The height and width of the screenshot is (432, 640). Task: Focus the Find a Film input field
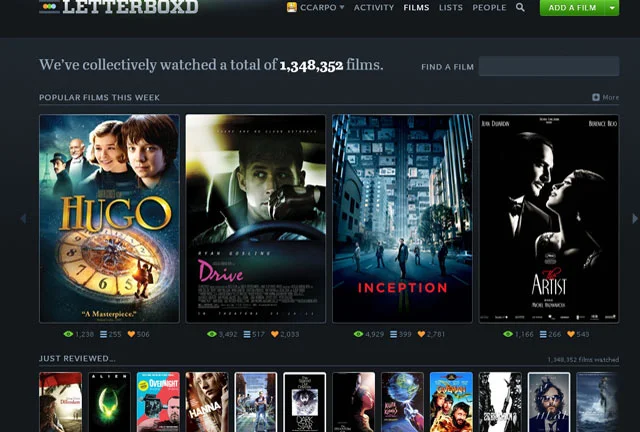(x=549, y=66)
